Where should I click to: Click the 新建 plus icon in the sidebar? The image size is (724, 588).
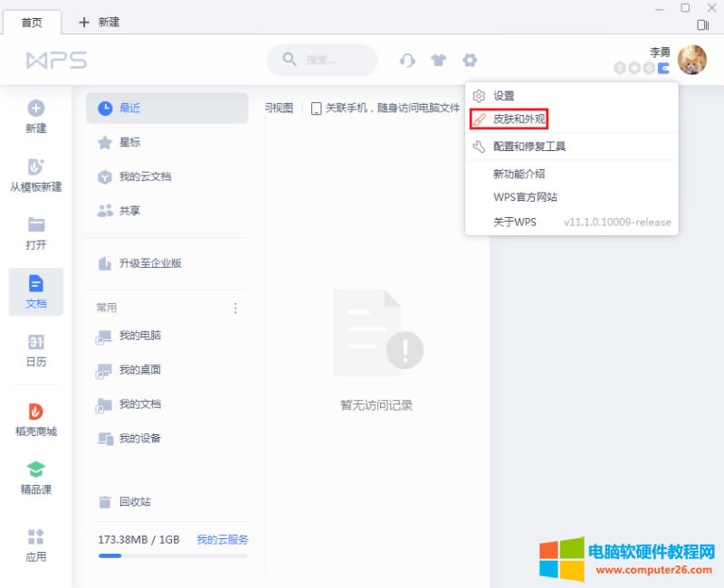(x=36, y=109)
